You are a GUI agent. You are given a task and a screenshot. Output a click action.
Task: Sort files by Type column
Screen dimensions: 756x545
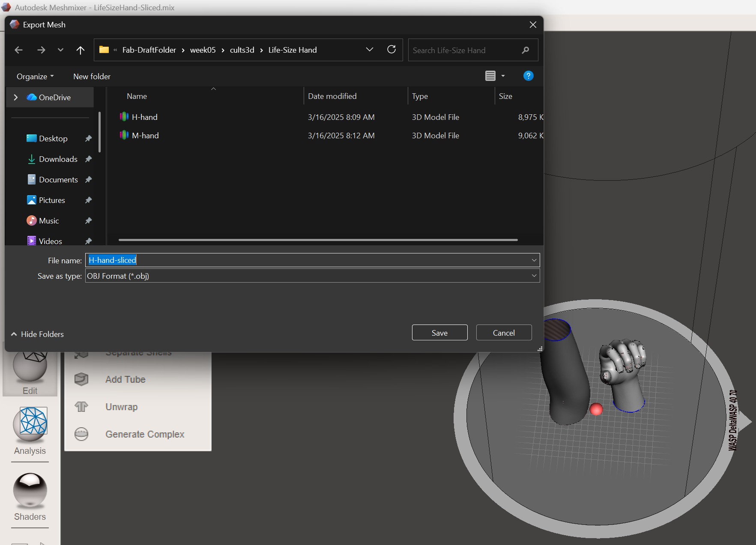pos(420,96)
